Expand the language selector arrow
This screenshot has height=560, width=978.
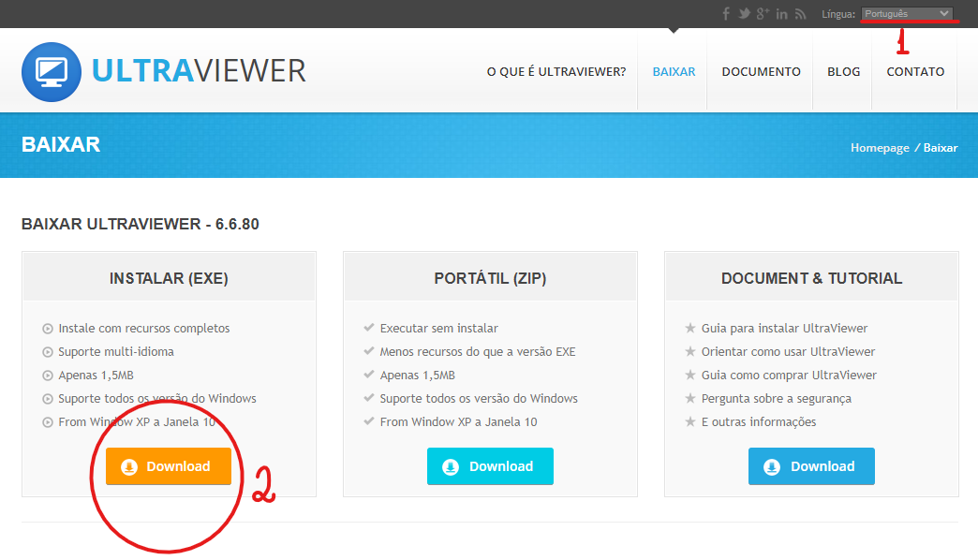[x=946, y=13]
